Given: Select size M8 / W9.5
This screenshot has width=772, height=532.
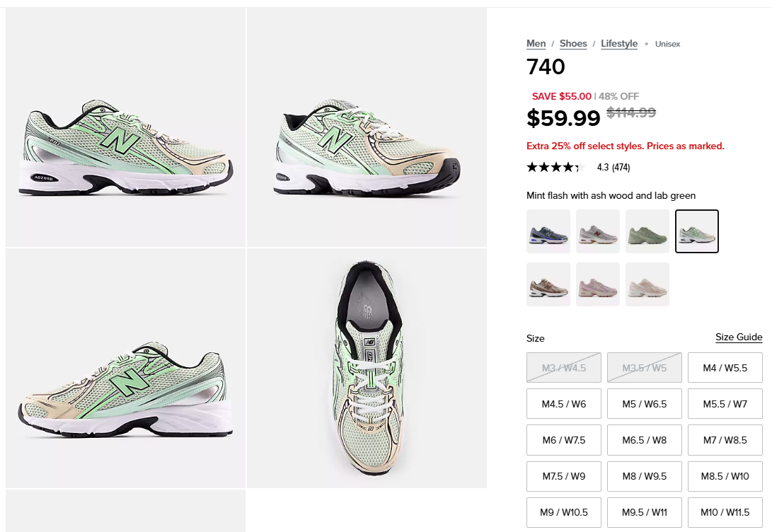Looking at the screenshot, I should tap(645, 476).
